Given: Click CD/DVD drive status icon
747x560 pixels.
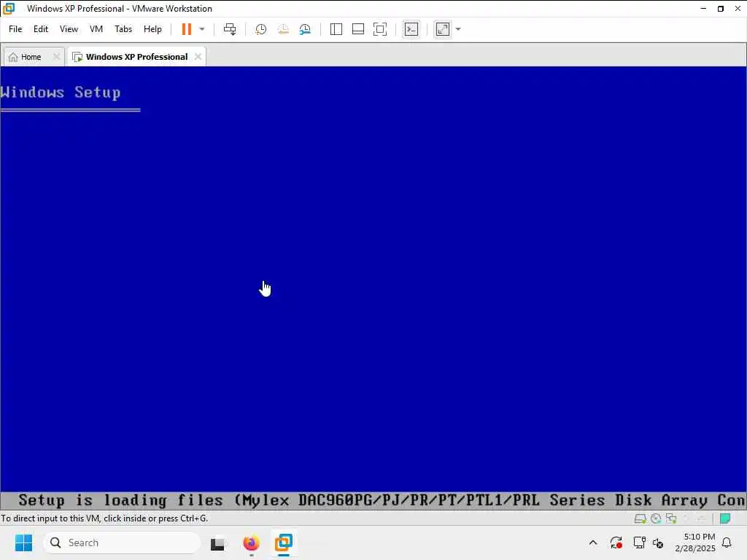Looking at the screenshot, I should click(656, 518).
